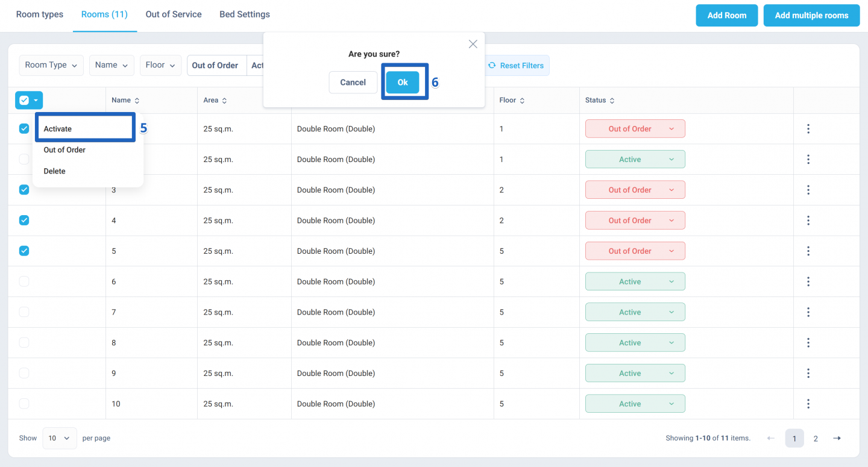Close the Are you sure popup
This screenshot has height=467, width=868.
(x=473, y=44)
